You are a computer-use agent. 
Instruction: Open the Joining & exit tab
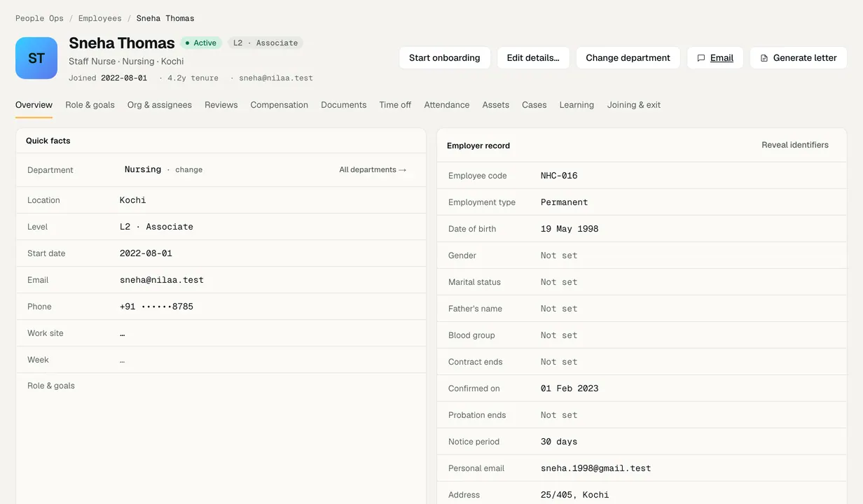pos(634,105)
